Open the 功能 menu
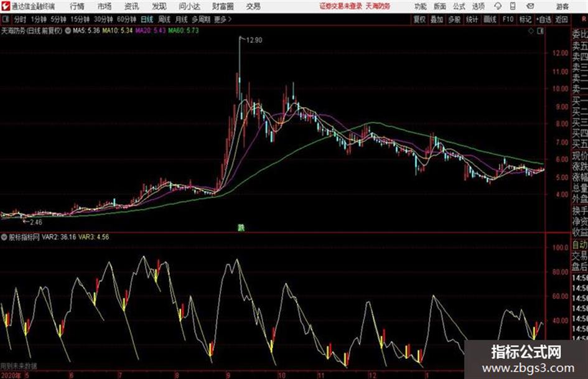Image resolution: width=588 pixels, height=379 pixels. pos(421,6)
